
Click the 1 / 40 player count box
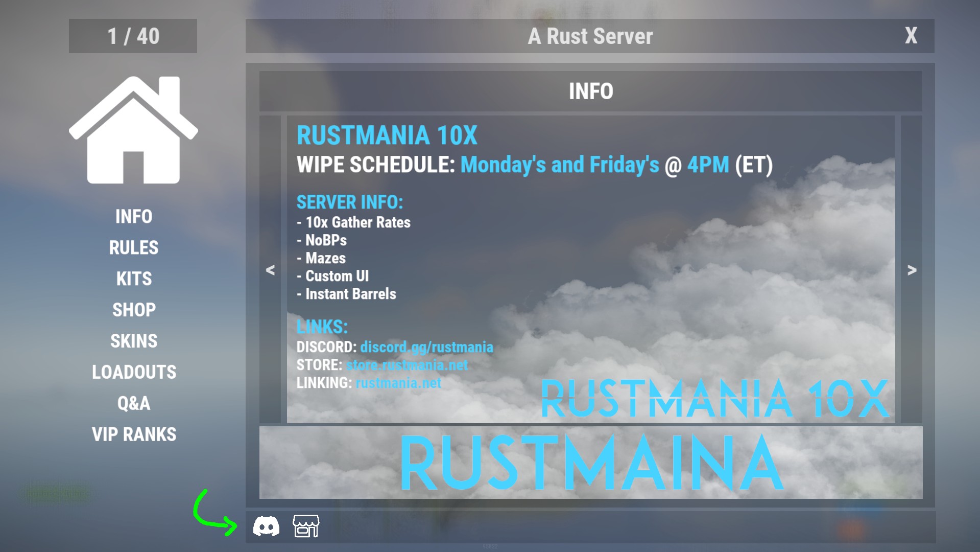(x=133, y=36)
